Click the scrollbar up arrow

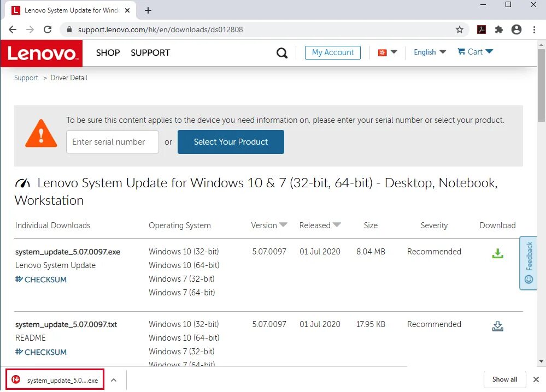tap(541, 45)
